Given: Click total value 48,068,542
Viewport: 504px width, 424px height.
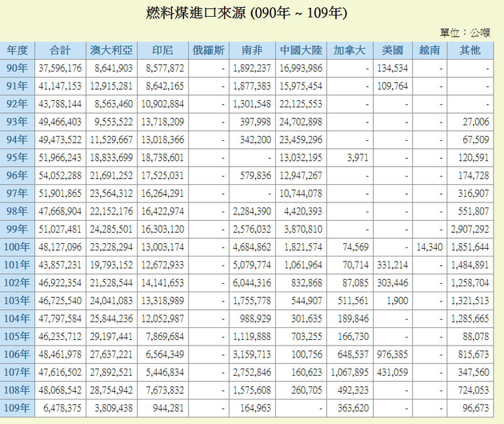Looking at the screenshot, I should coord(60,390).
